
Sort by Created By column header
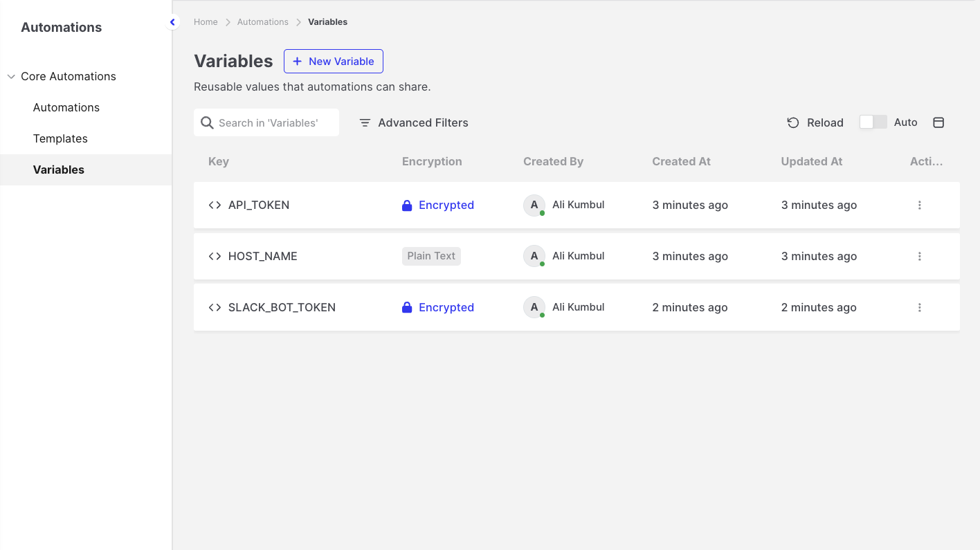point(553,161)
